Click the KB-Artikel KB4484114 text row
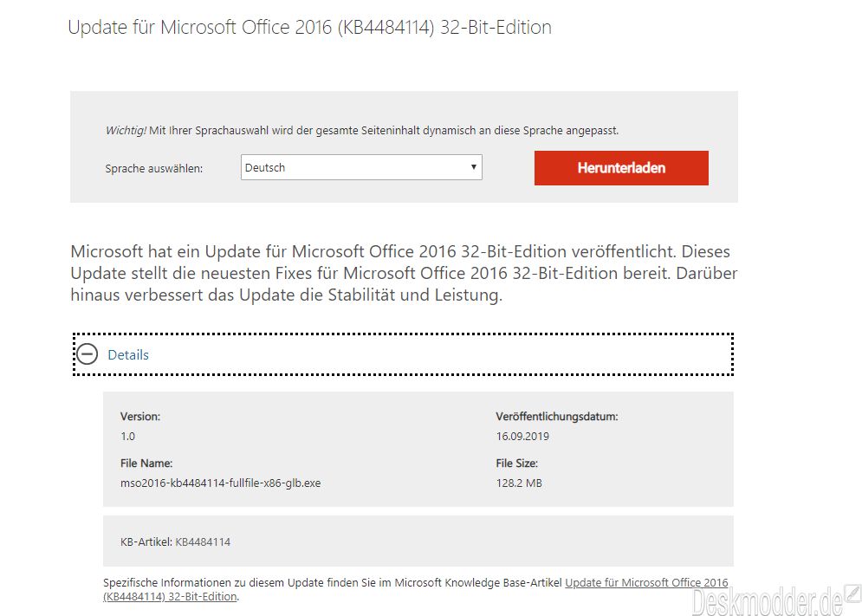This screenshot has width=862, height=616. [x=175, y=542]
